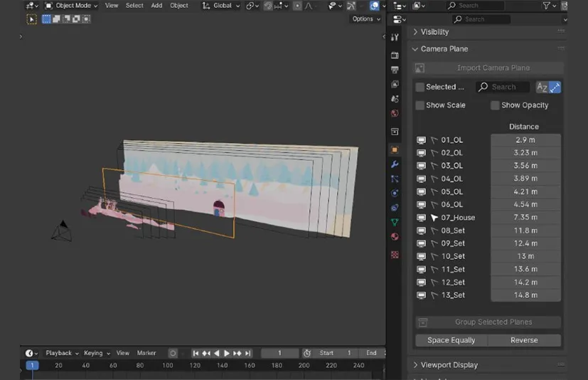Open the Particles properties tab
The image size is (588, 380).
395,179
